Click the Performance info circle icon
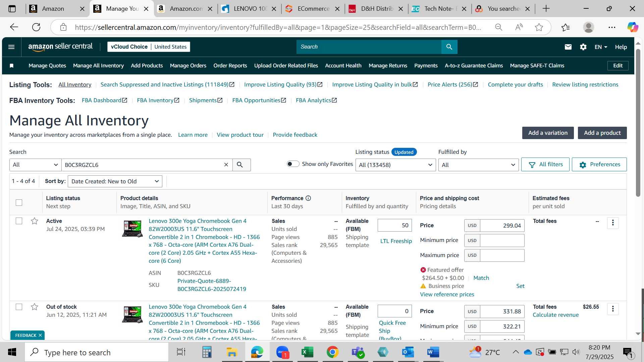This screenshot has width=644, height=362. point(308,198)
